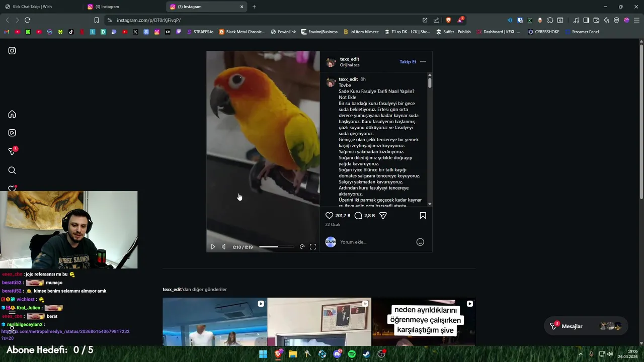Bookmark this page in the address bar
Screen dimensions: 644x362
97,20
